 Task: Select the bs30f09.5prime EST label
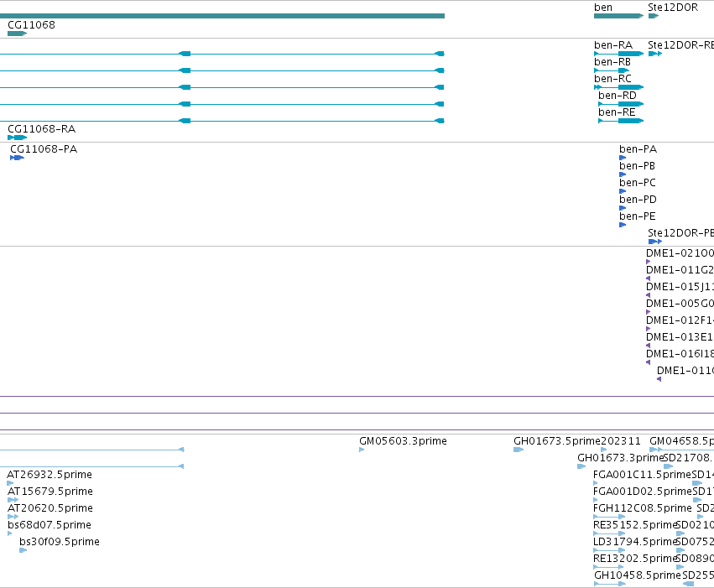click(x=60, y=543)
